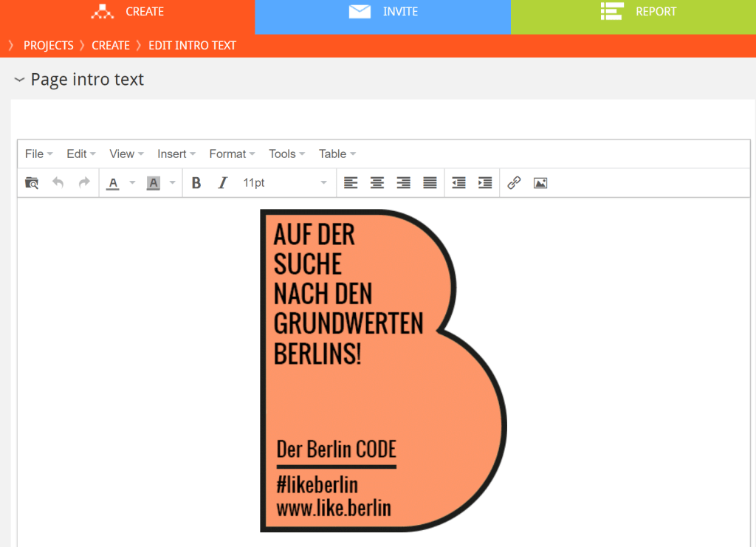Apply the background highlight color swatch
Viewport: 756px width, 547px height.
pyautogui.click(x=154, y=183)
